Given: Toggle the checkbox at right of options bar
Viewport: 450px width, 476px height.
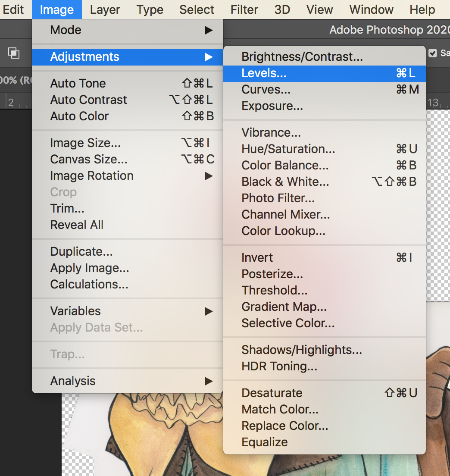Looking at the screenshot, I should coord(433,53).
